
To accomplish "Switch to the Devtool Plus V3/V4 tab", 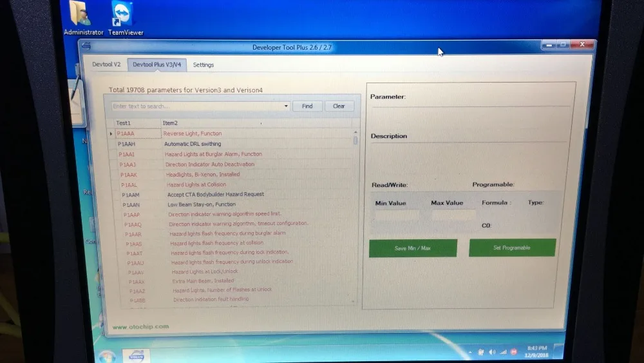I will pyautogui.click(x=157, y=64).
